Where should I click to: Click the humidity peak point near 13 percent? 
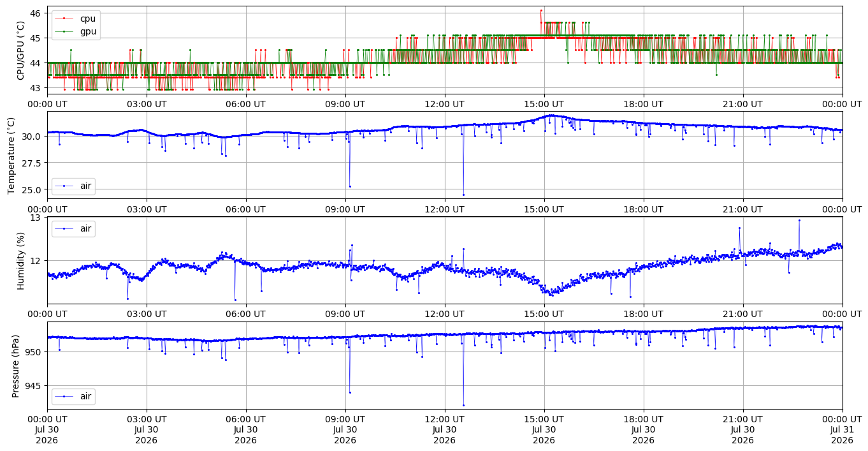799,220
